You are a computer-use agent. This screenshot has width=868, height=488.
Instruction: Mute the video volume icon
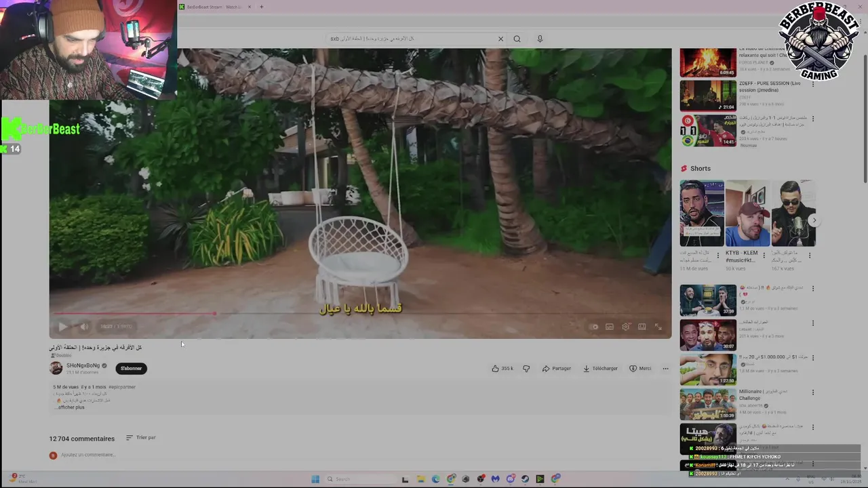84,327
